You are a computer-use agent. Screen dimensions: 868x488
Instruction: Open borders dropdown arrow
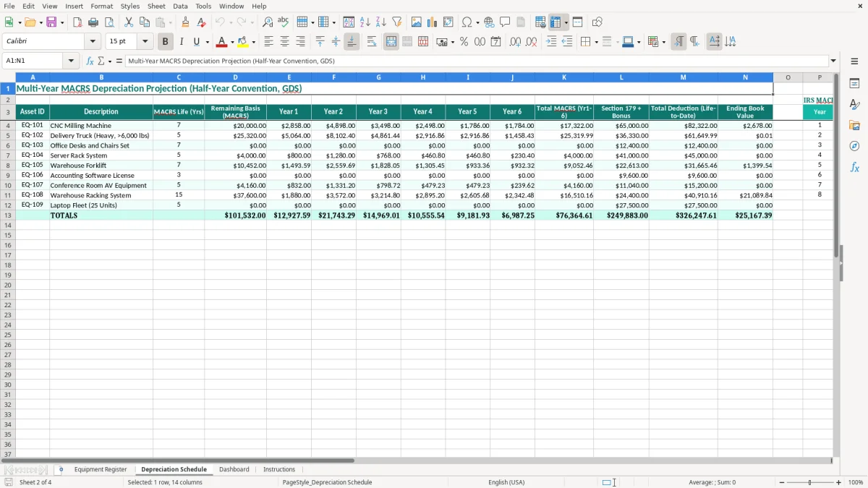(596, 42)
